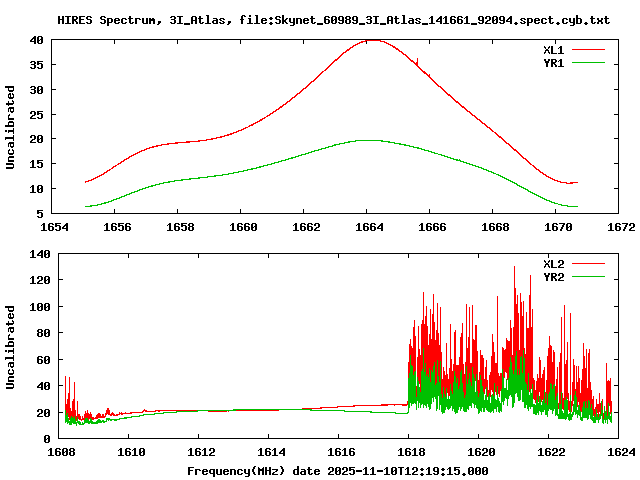Pick the XL2 legend label in lower plot

(x=554, y=264)
